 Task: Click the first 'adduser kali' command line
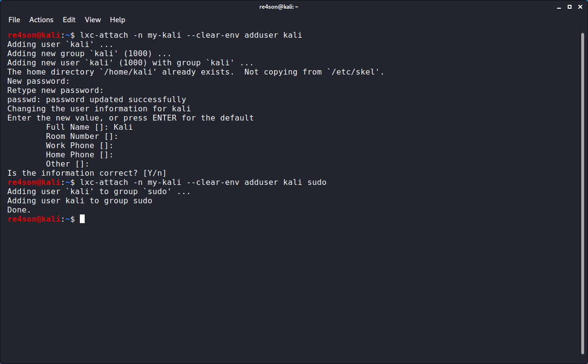tap(191, 35)
